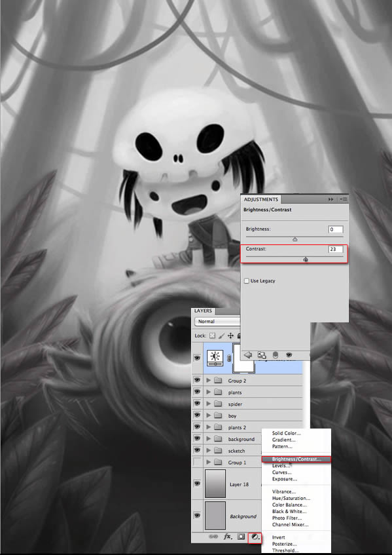Show the hidden Group 1 layer
Screen dimensions: 392x555
(197, 462)
